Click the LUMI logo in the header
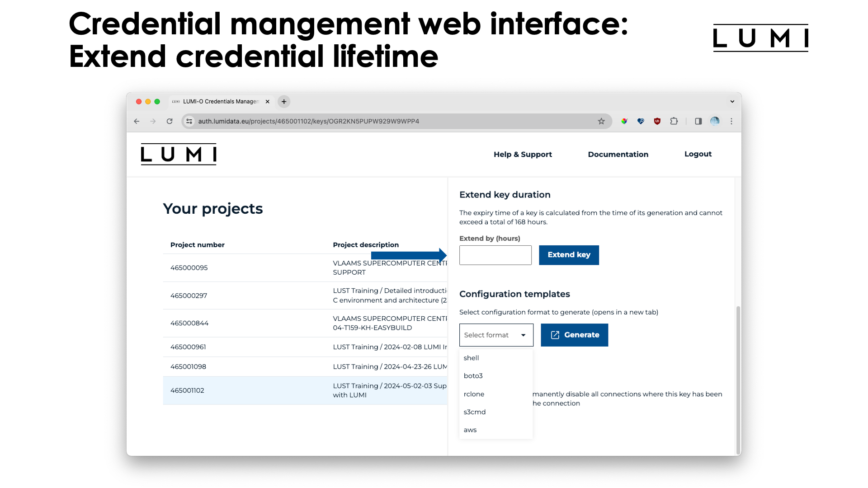 click(x=179, y=154)
